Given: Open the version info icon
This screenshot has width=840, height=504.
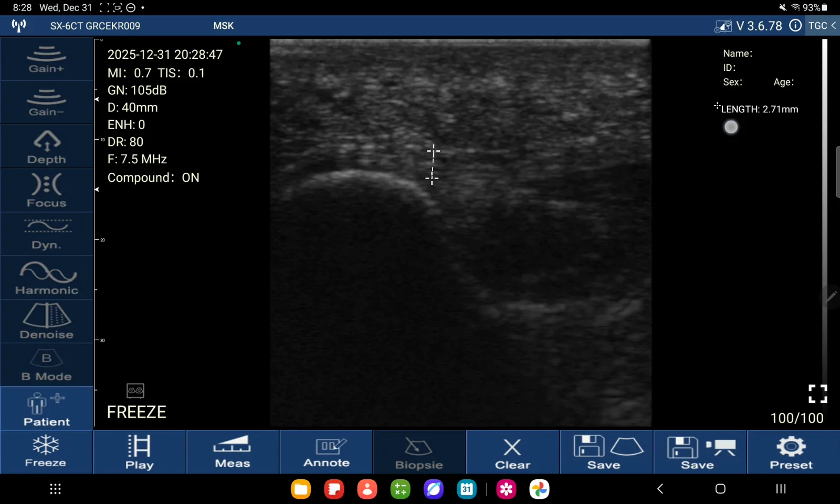Looking at the screenshot, I should click(x=795, y=26).
